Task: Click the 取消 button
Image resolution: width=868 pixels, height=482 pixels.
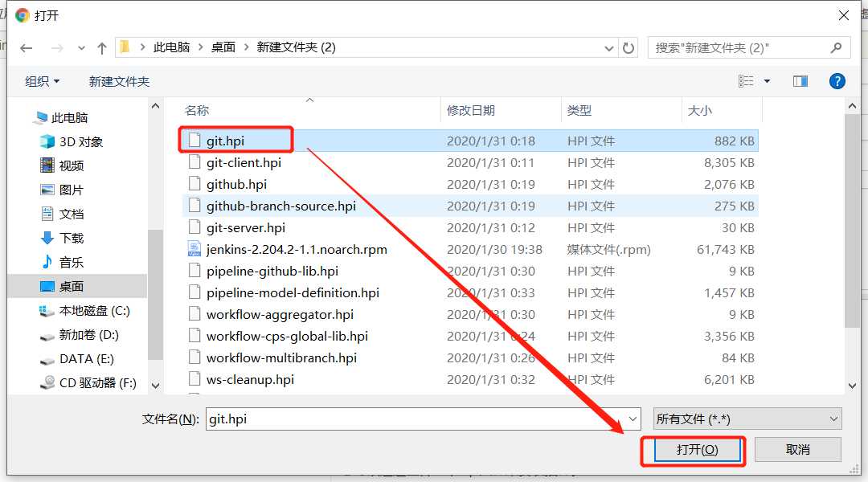Action: pyautogui.click(x=798, y=450)
